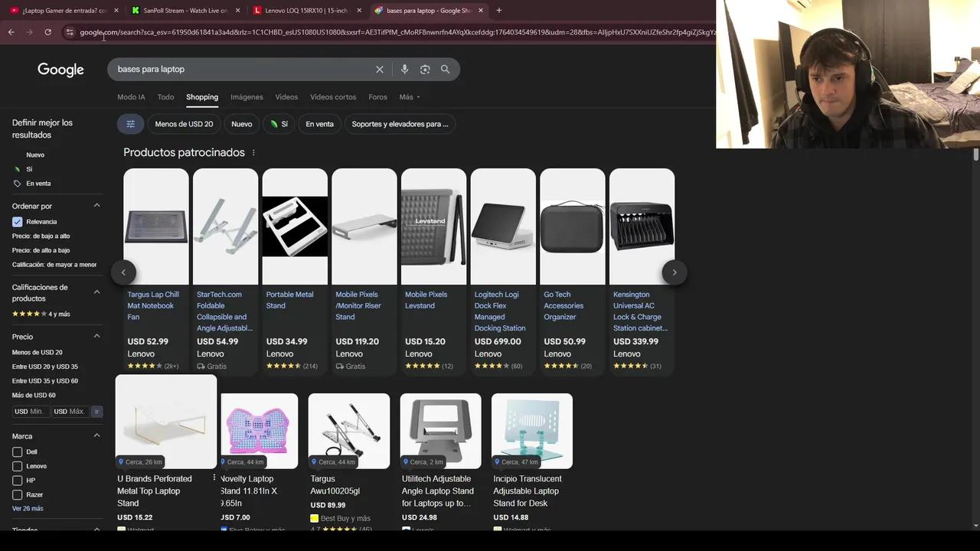
Task: Open the Videos cortos tab
Action: (x=333, y=97)
